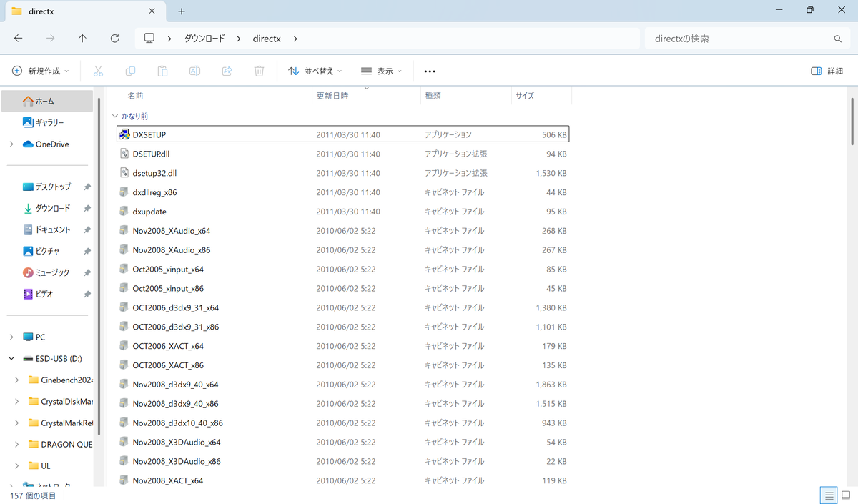This screenshot has height=504, width=858.
Task: Select the DSETUP.dll file icon
Action: pos(124,154)
